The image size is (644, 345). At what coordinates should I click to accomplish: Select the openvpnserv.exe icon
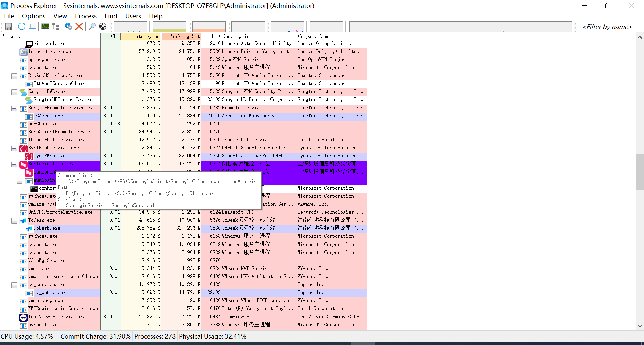click(23, 60)
